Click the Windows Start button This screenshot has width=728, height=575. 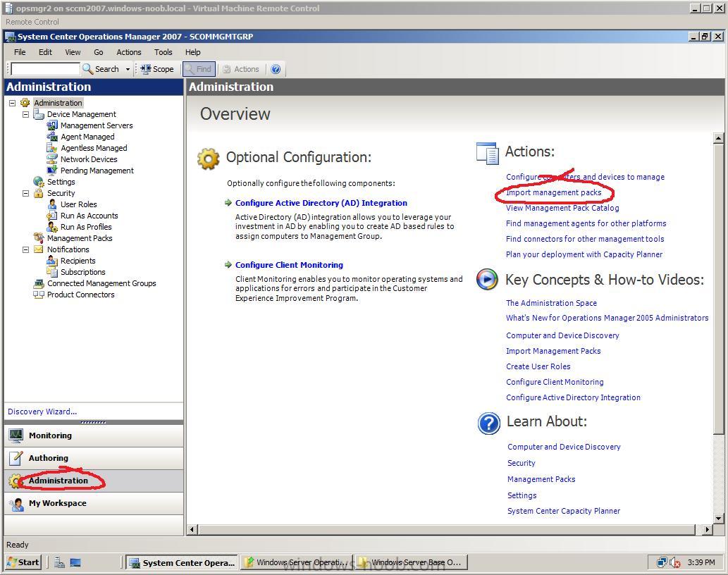tap(23, 562)
